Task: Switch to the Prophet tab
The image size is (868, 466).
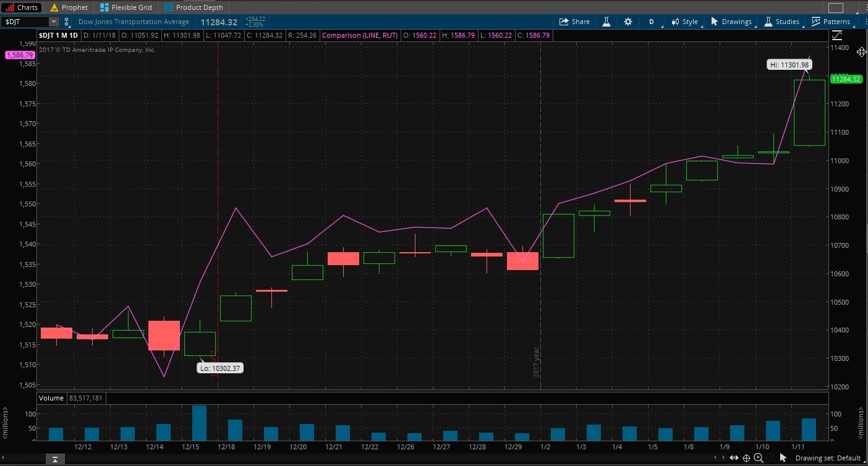Action: [x=69, y=7]
